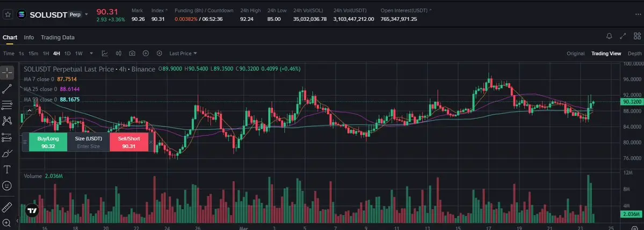This screenshot has width=644, height=230.
Task: Select the Text annotation tool
Action: click(7, 169)
